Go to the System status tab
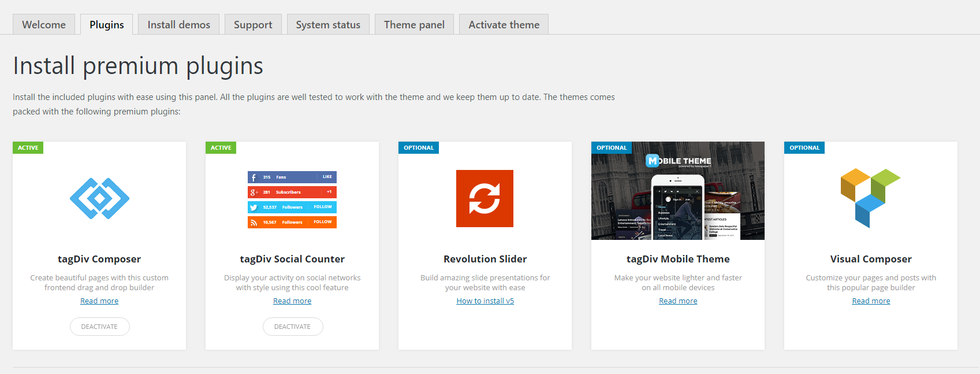980x374 pixels. pyautogui.click(x=328, y=24)
